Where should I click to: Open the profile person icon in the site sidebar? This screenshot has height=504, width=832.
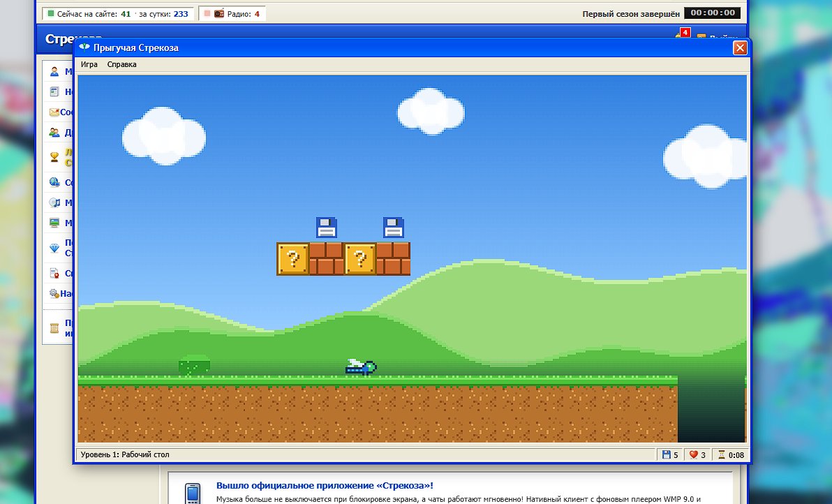coord(54,72)
